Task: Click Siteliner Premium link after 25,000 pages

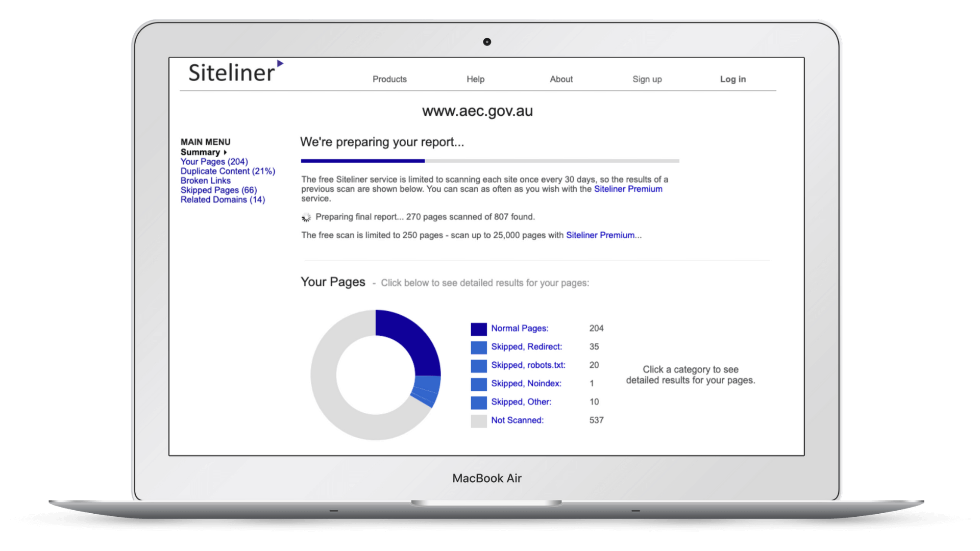Action: click(x=600, y=235)
